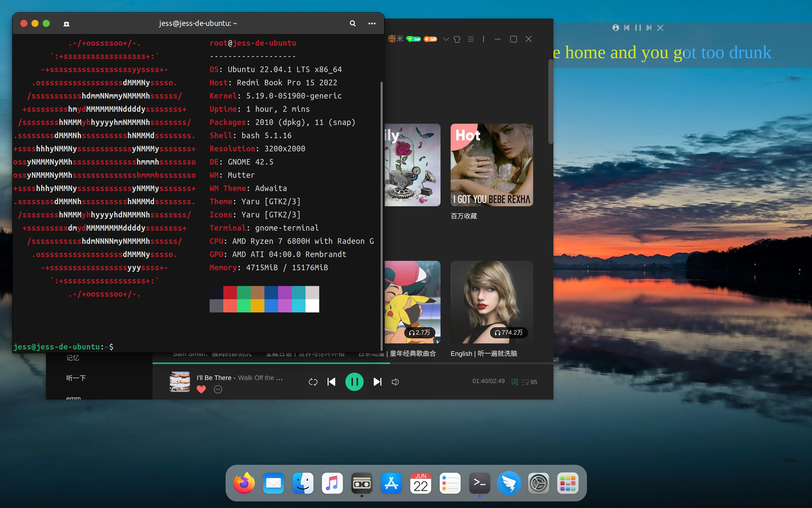The width and height of the screenshot is (812, 508).
Task: Open Firefox from the dock
Action: pos(244,483)
